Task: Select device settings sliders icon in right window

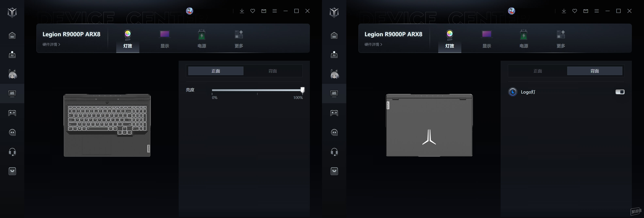Action: tap(334, 94)
